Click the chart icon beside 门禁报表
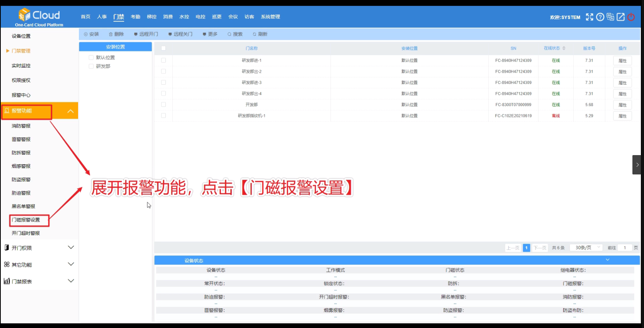 click(x=7, y=281)
